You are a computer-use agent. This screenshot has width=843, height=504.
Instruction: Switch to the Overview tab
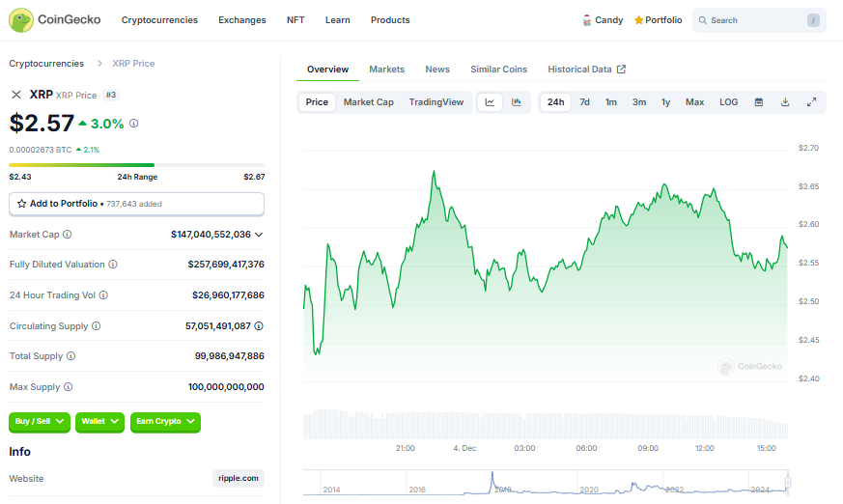pos(328,70)
